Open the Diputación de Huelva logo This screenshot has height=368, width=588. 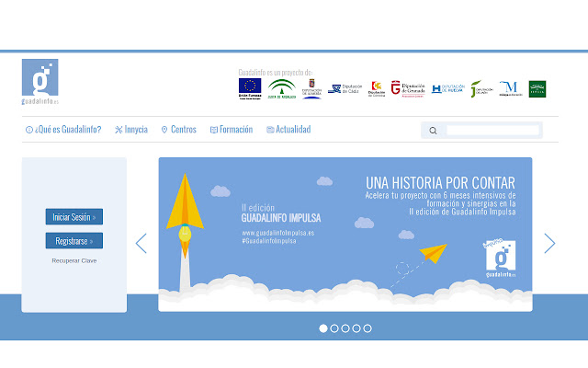pyautogui.click(x=447, y=88)
